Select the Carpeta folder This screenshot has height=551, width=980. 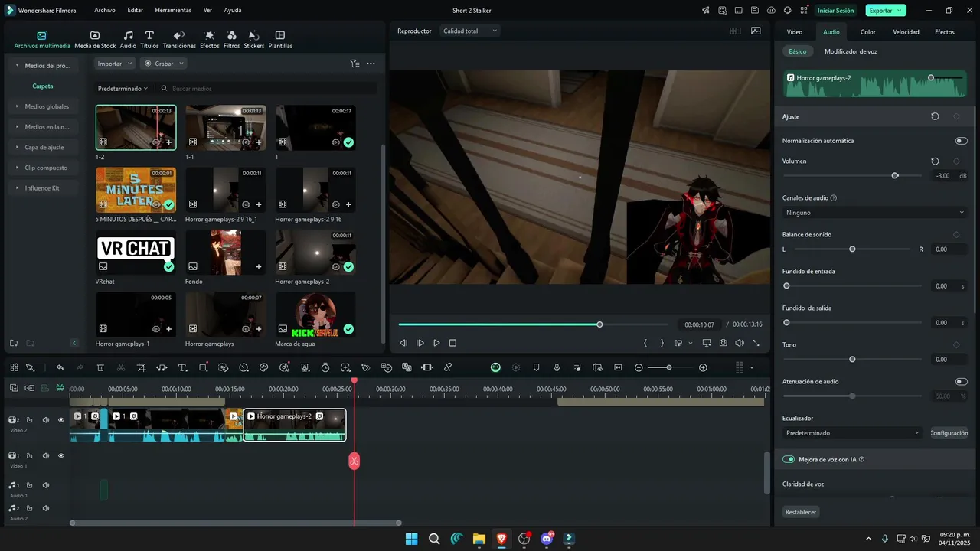[x=43, y=86]
